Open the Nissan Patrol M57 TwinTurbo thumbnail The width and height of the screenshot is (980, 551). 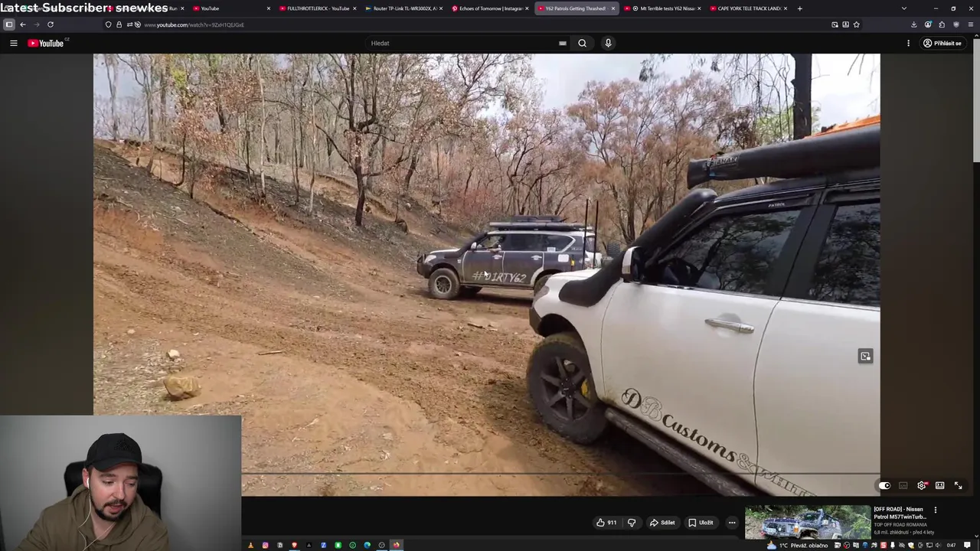coord(808,523)
